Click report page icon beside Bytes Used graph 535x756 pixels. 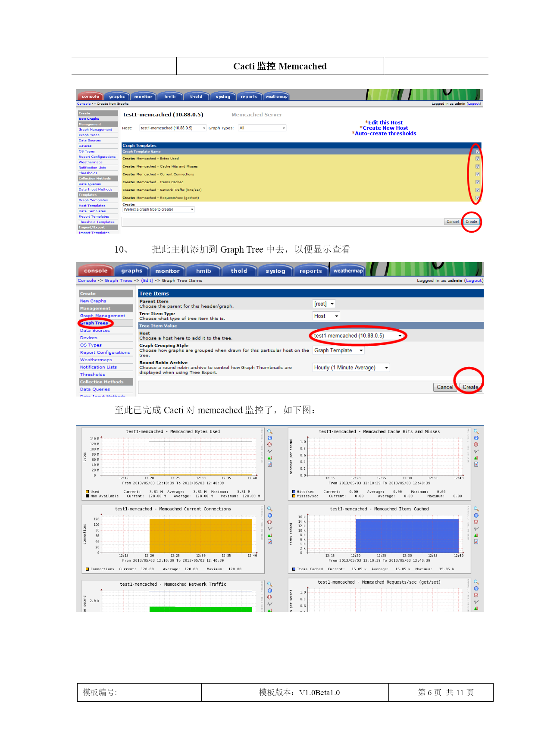[270, 464]
